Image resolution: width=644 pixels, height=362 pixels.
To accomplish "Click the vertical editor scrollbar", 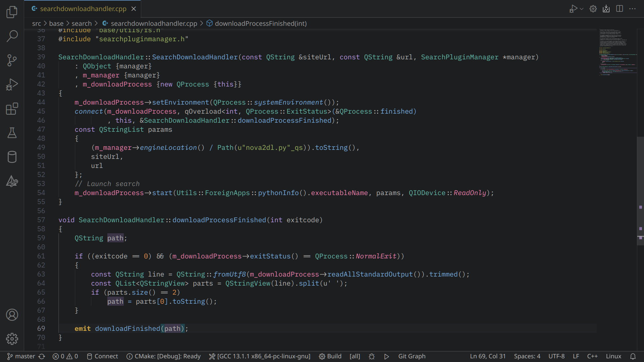I will 640,191.
